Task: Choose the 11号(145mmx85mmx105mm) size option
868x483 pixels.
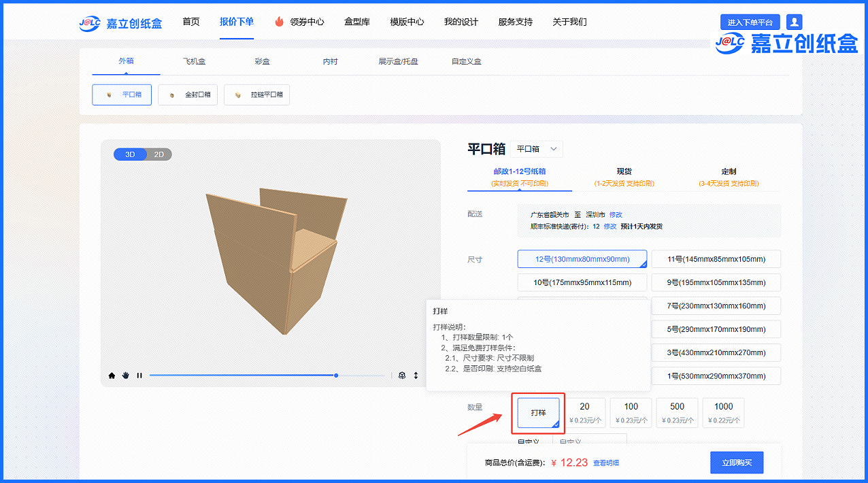Action: click(716, 259)
